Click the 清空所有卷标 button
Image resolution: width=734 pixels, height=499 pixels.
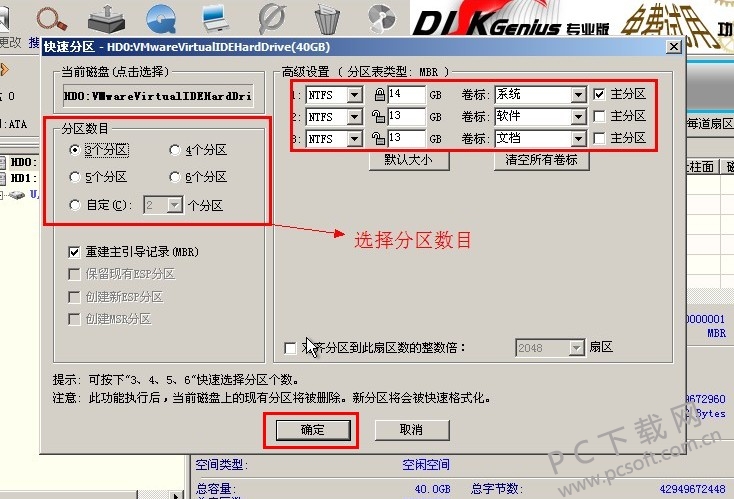pyautogui.click(x=541, y=160)
